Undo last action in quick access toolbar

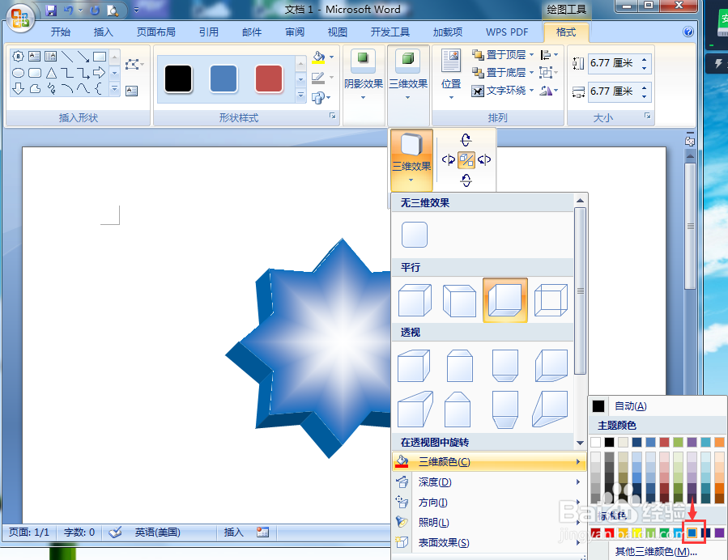click(x=68, y=10)
